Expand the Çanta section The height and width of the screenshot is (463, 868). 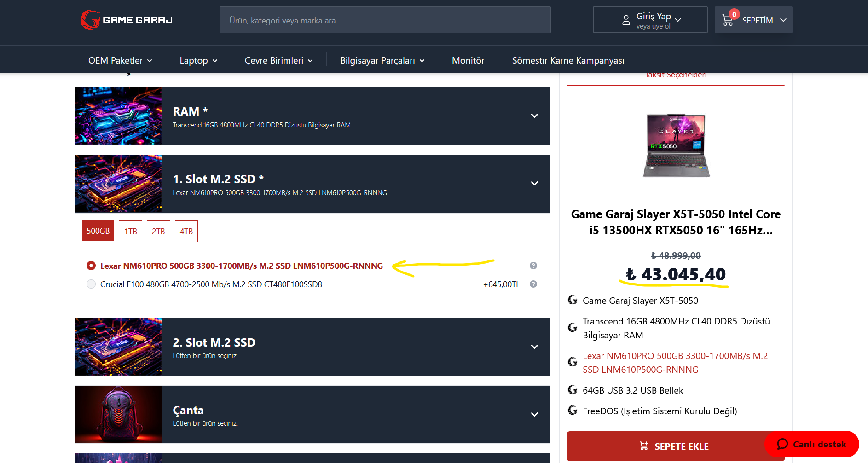534,414
